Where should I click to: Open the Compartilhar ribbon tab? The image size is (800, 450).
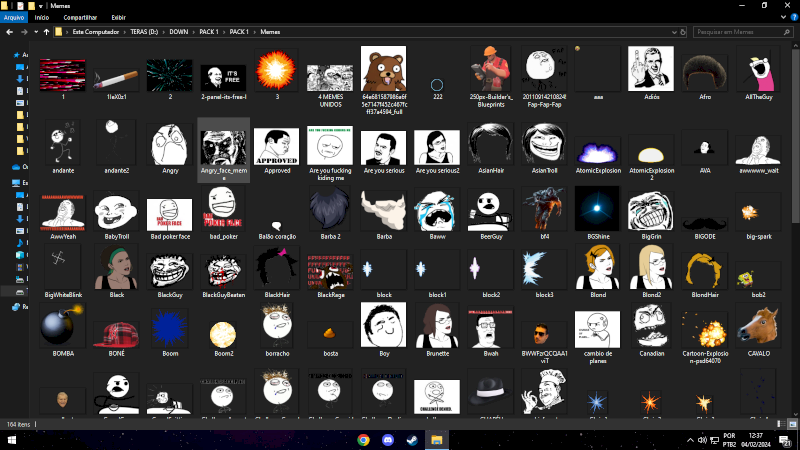tap(80, 17)
